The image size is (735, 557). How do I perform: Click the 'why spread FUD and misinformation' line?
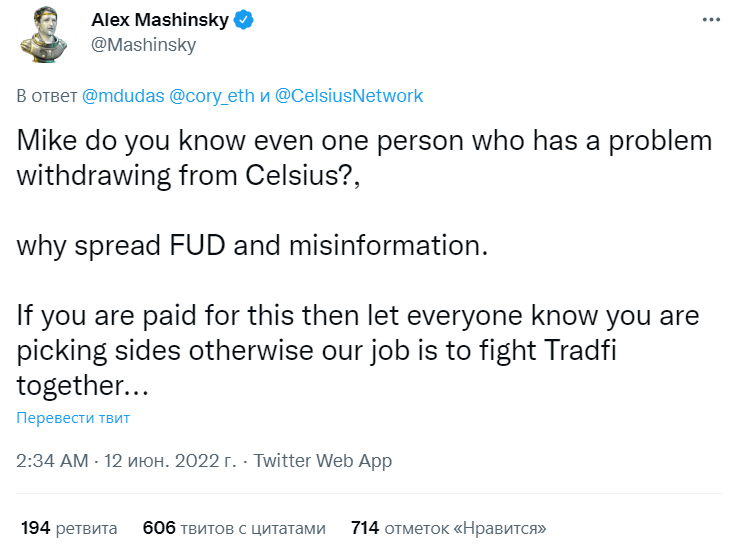[x=252, y=245]
